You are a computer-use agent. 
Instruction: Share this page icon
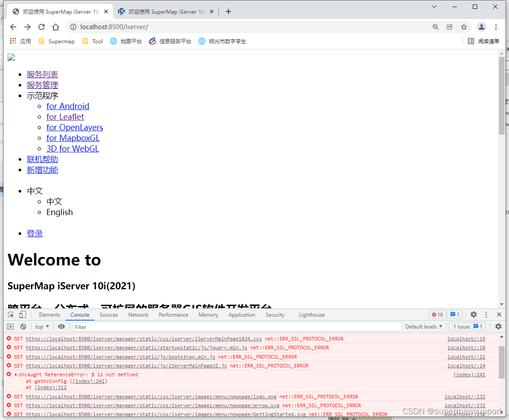(450, 27)
